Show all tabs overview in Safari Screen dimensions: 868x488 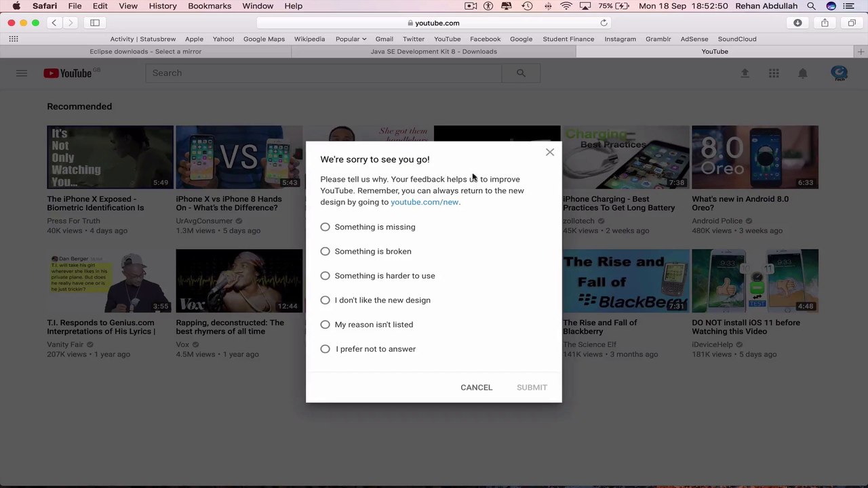click(x=852, y=23)
